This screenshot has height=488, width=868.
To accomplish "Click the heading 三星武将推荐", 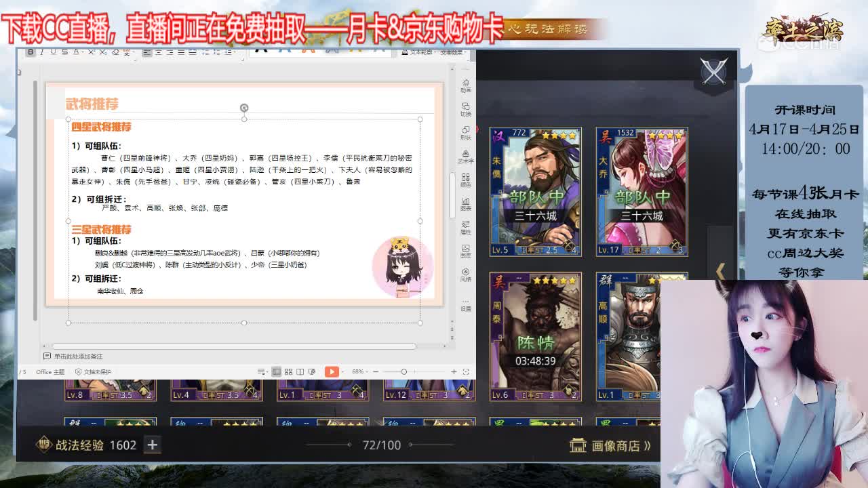I will (101, 229).
